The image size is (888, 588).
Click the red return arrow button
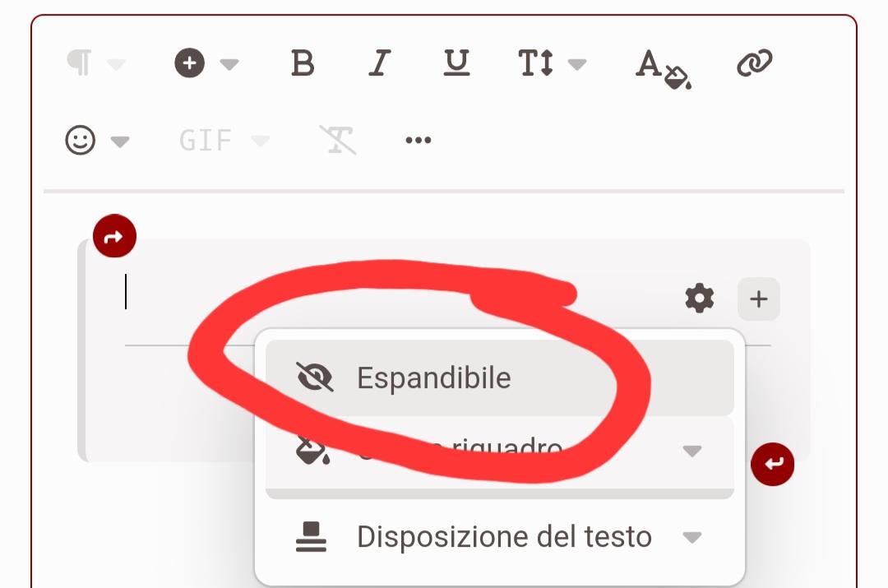coord(772,464)
